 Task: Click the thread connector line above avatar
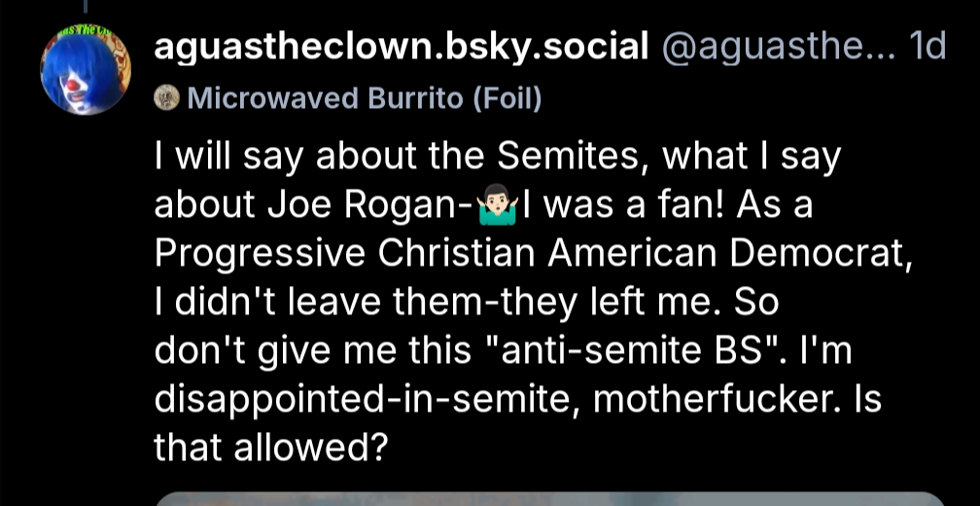[86, 7]
